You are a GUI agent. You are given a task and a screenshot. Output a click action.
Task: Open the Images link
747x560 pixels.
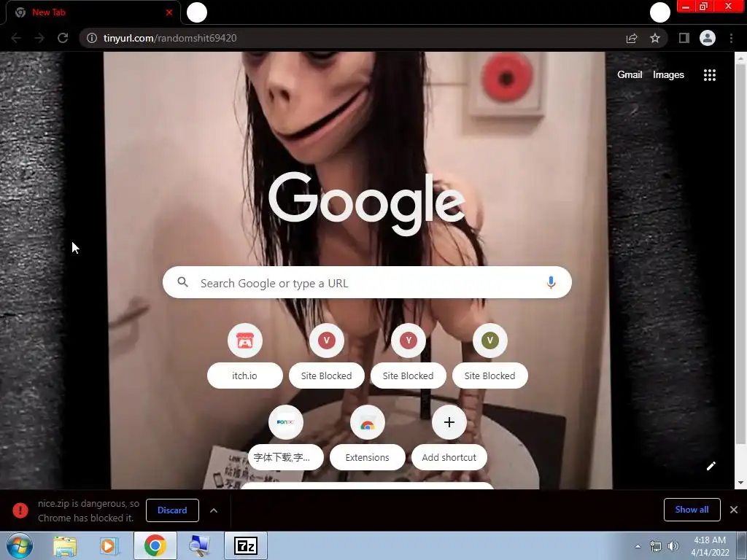tap(668, 75)
